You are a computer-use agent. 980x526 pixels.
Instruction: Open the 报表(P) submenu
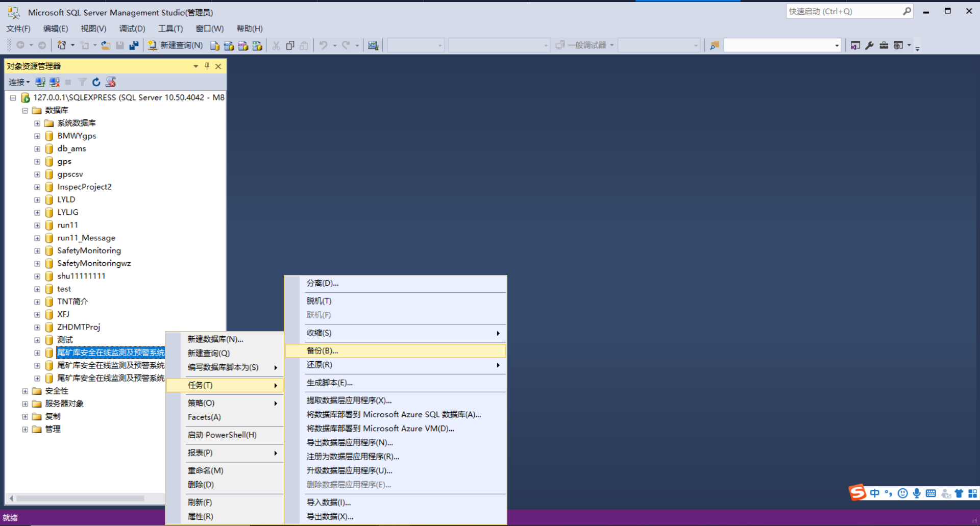pyautogui.click(x=225, y=453)
